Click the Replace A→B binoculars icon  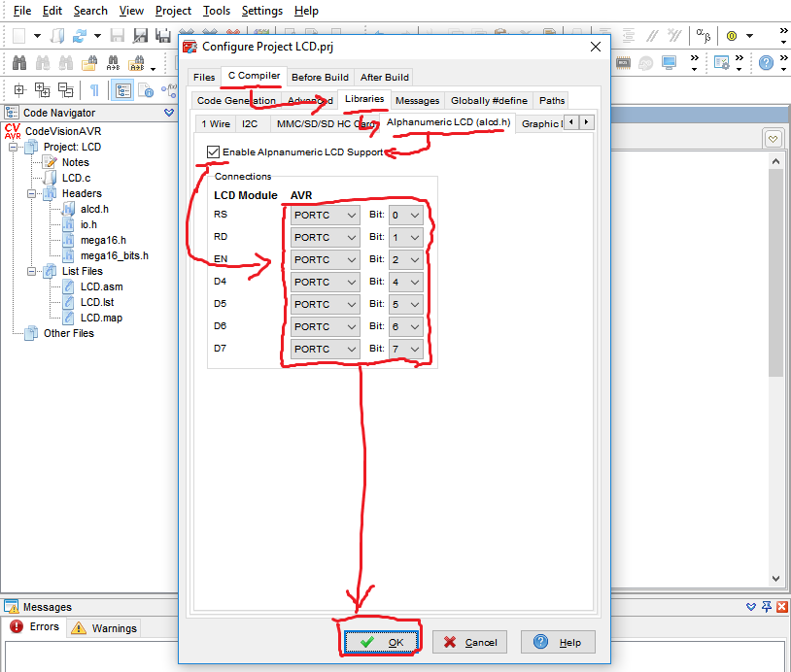115,63
